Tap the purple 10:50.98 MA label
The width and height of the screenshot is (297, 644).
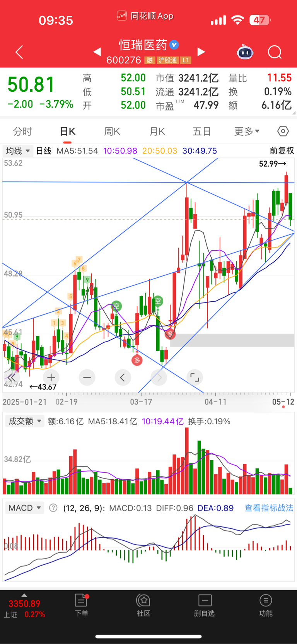point(120,151)
